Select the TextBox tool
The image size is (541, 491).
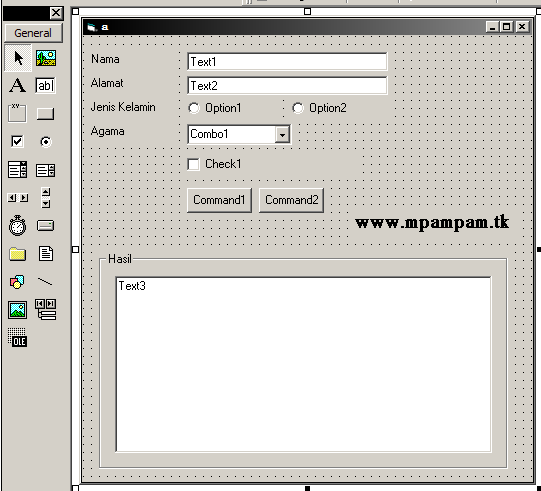tap(46, 85)
